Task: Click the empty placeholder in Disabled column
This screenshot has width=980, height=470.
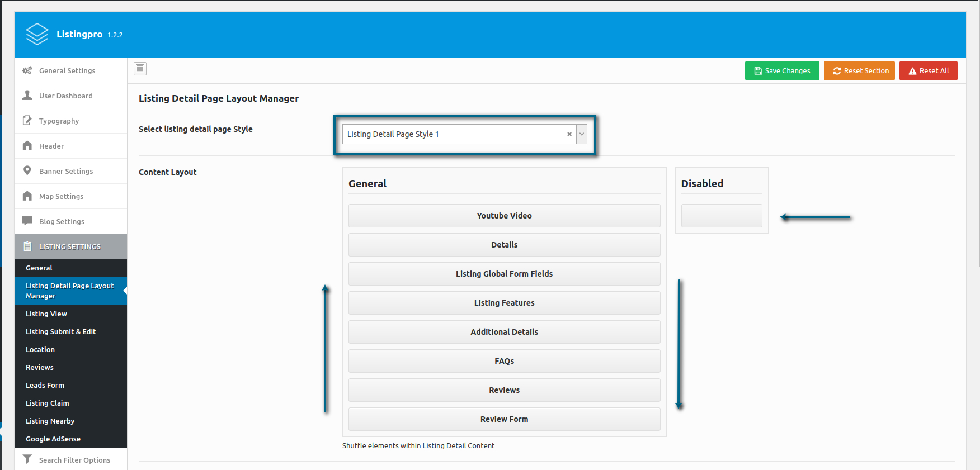Action: tap(722, 216)
